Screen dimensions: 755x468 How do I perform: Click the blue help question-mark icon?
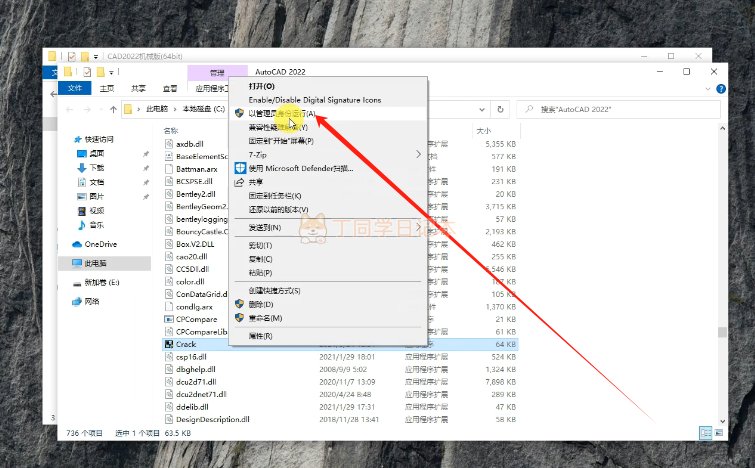pos(721,89)
